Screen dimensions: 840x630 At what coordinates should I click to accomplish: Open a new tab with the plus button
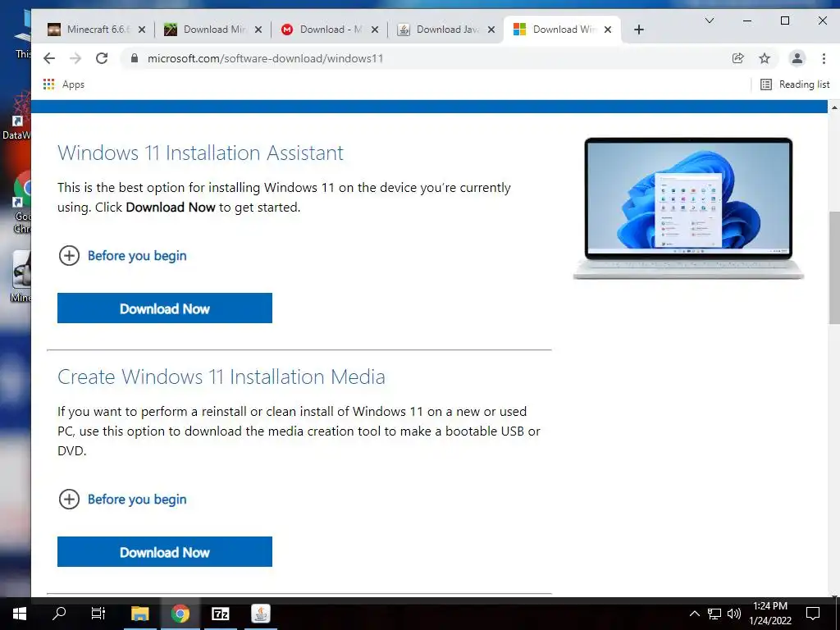tap(638, 30)
